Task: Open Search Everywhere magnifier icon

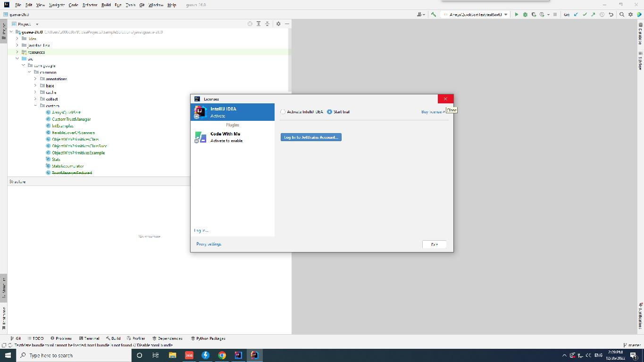Action: pyautogui.click(x=622, y=15)
